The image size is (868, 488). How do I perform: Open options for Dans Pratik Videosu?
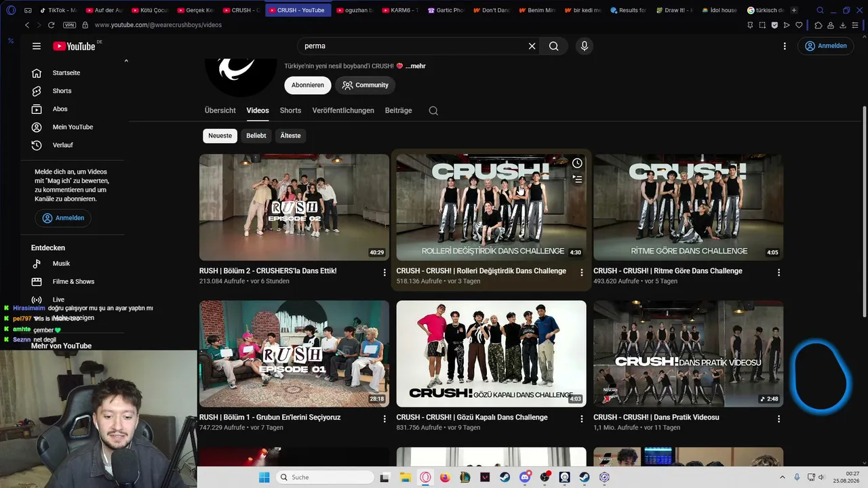pos(778,419)
